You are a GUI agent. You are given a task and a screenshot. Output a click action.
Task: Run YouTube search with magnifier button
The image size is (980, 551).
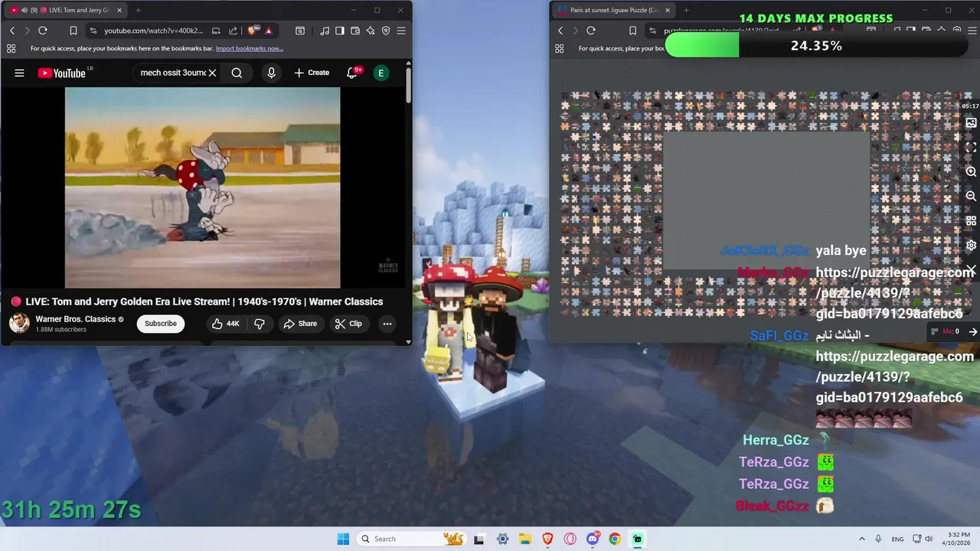pos(237,73)
